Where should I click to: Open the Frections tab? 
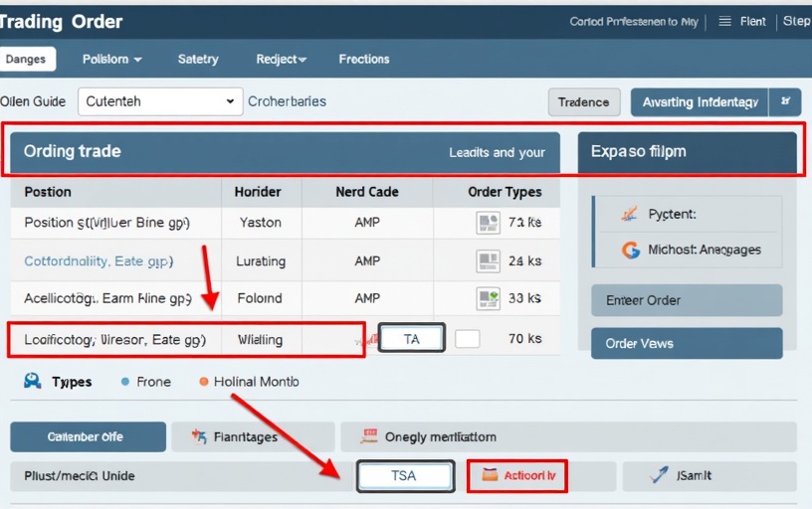click(363, 60)
